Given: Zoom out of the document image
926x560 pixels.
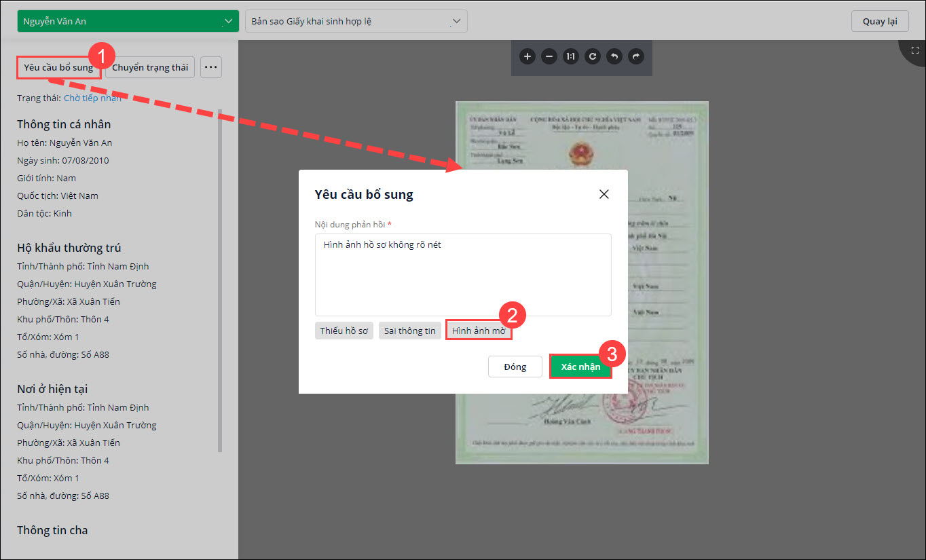Looking at the screenshot, I should 549,56.
